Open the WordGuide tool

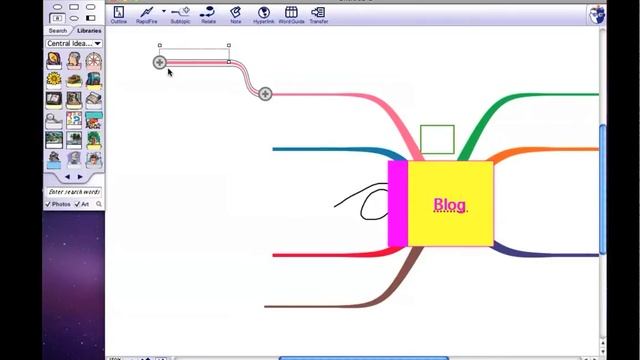(x=291, y=15)
